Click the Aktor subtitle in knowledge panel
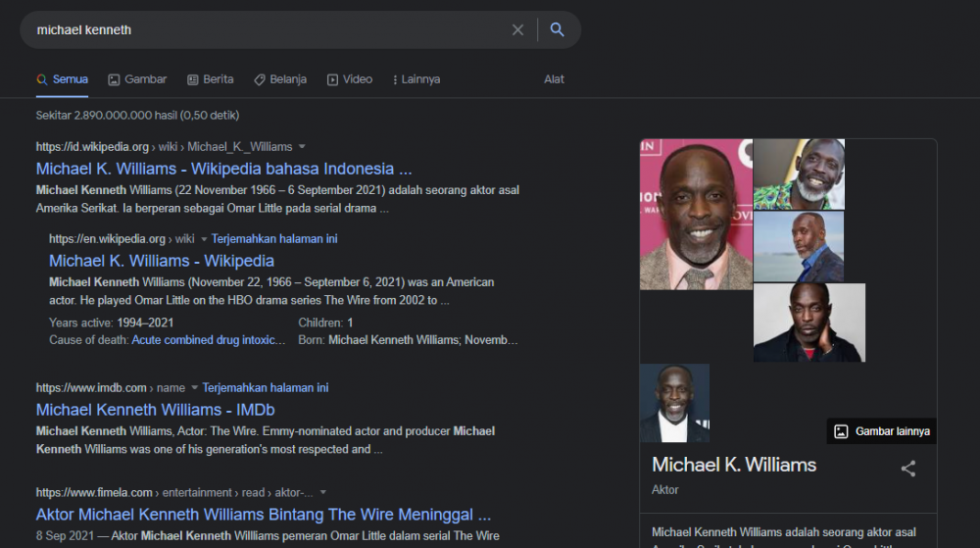 coord(665,490)
